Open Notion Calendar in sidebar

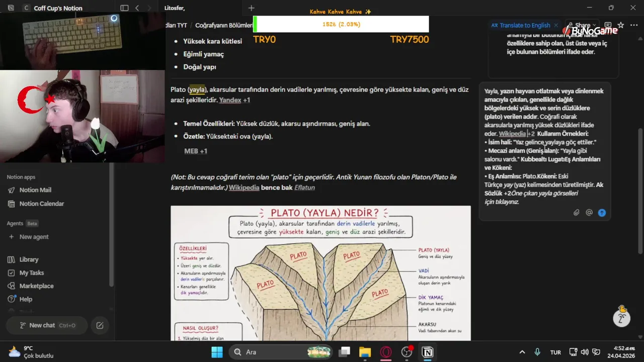tap(41, 204)
